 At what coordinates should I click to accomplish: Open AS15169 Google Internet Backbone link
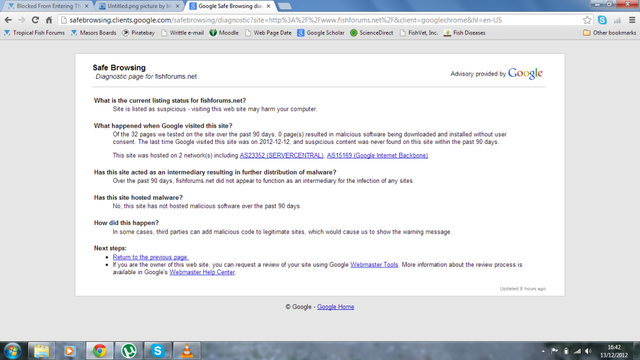[x=377, y=156]
